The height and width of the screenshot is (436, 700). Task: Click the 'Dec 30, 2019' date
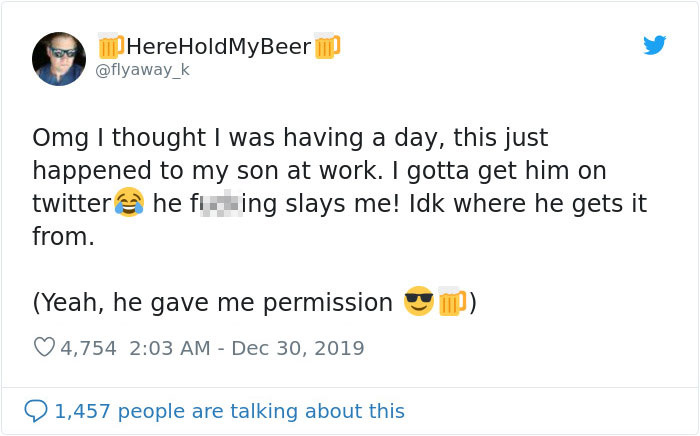(299, 348)
